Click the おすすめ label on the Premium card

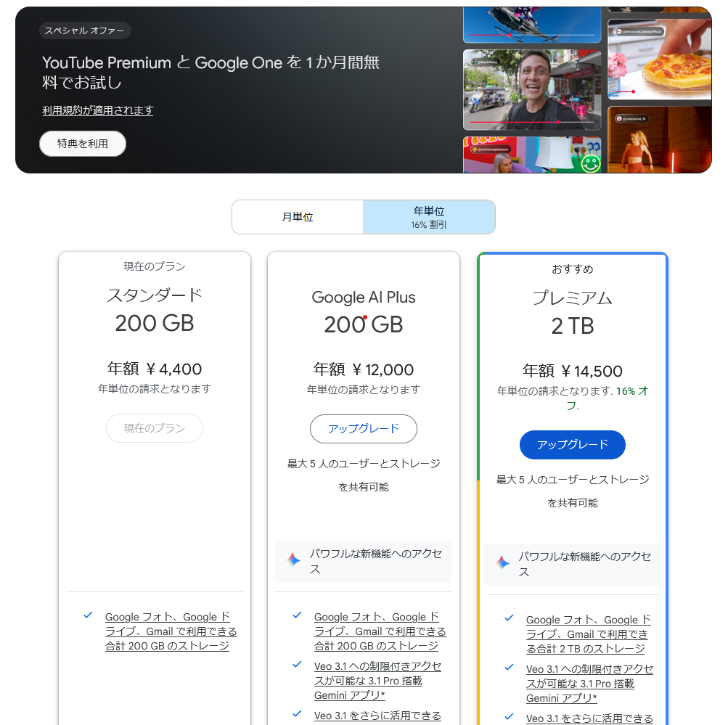(573, 269)
